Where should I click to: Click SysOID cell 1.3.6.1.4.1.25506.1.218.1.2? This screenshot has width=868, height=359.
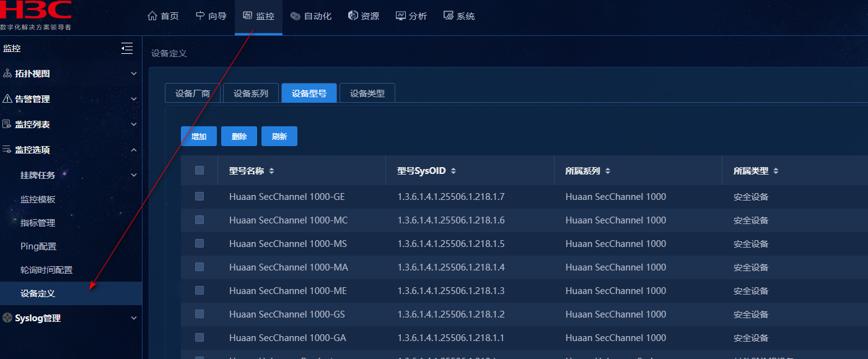click(x=451, y=314)
